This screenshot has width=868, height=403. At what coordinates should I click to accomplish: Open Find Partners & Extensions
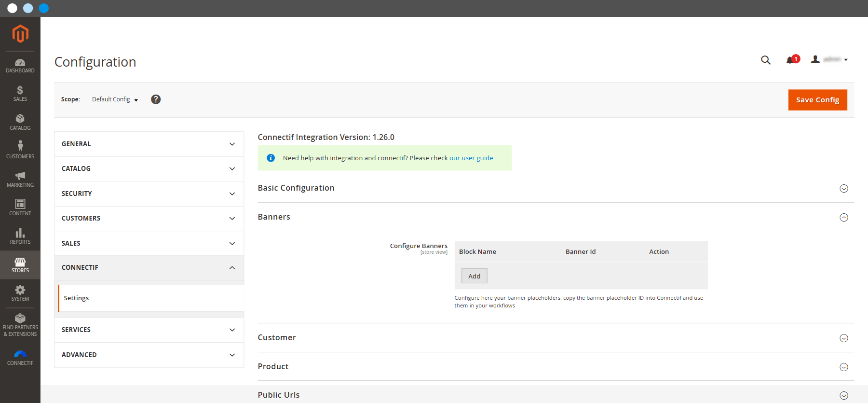[20, 324]
